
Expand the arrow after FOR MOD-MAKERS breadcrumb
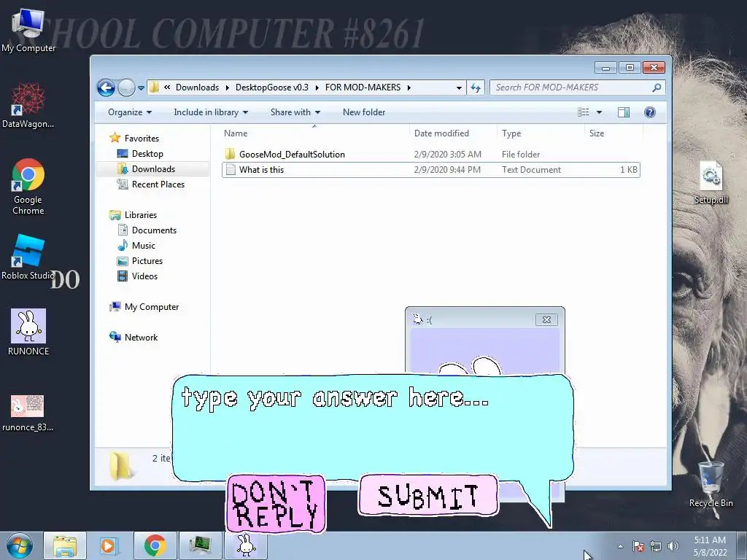(409, 87)
